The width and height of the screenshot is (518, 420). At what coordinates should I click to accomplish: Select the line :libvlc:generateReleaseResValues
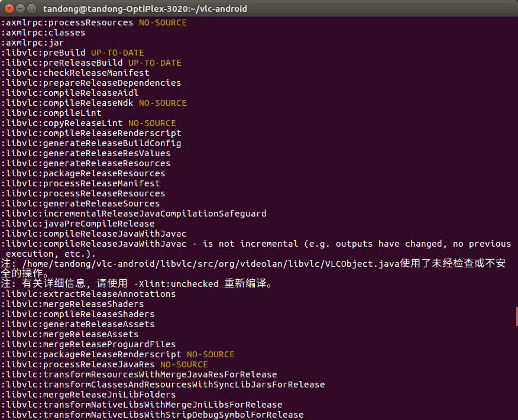(86, 153)
